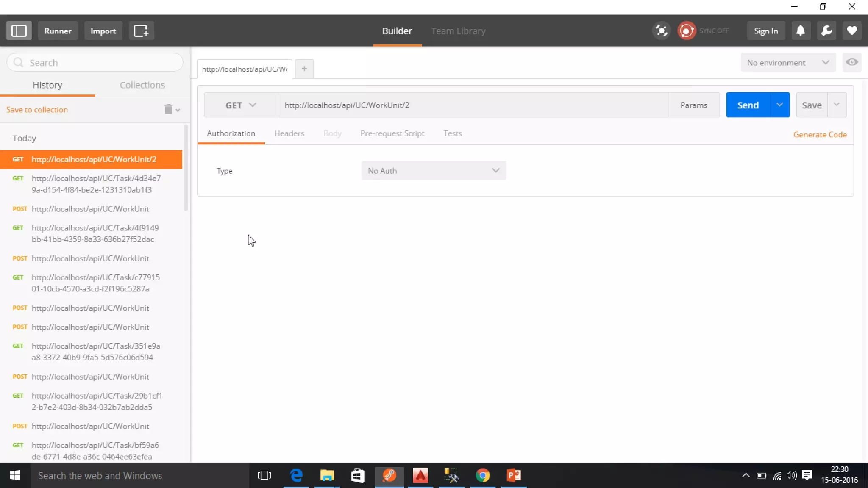This screenshot has height=488, width=868.
Task: Toggle the sidebar panel icon
Action: tap(19, 30)
